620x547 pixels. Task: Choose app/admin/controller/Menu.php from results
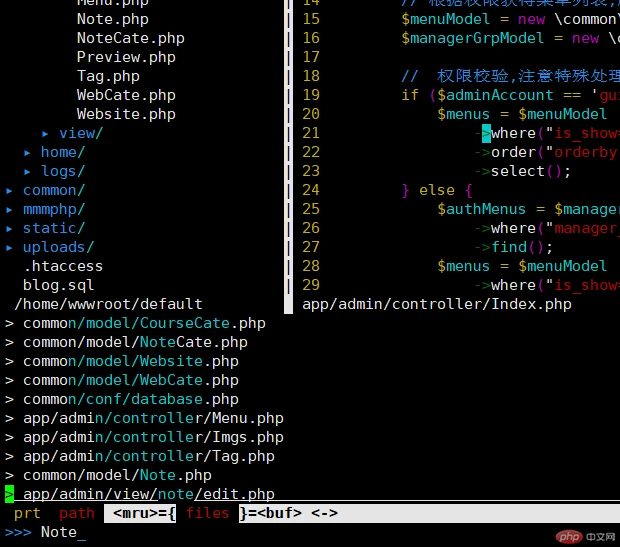click(x=153, y=418)
